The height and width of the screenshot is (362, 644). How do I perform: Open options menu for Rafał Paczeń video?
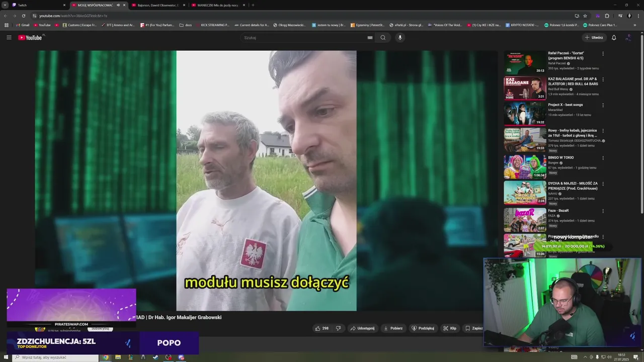[x=603, y=53]
